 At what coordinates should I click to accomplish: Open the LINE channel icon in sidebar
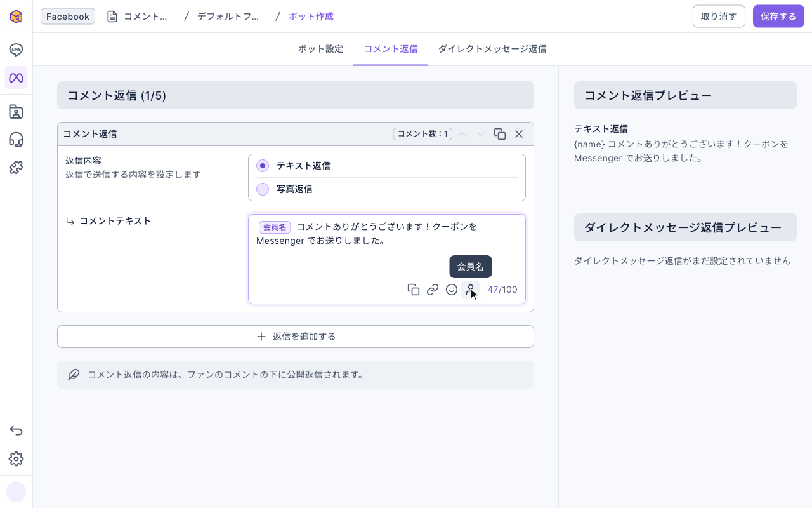16,50
